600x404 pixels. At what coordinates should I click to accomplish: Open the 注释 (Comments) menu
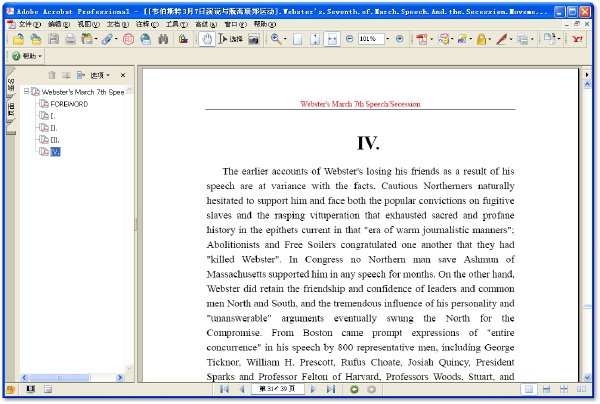(147, 24)
